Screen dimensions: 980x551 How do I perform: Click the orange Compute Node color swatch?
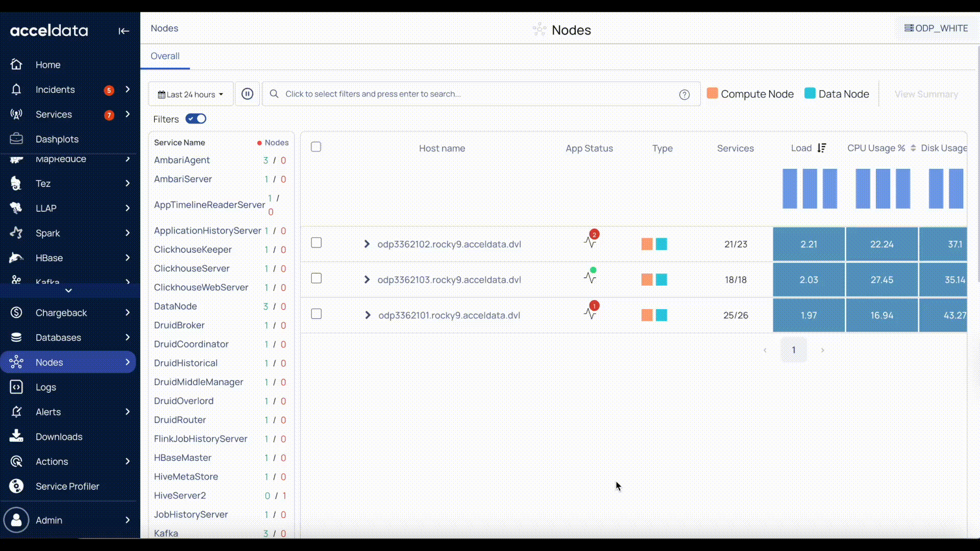click(712, 93)
